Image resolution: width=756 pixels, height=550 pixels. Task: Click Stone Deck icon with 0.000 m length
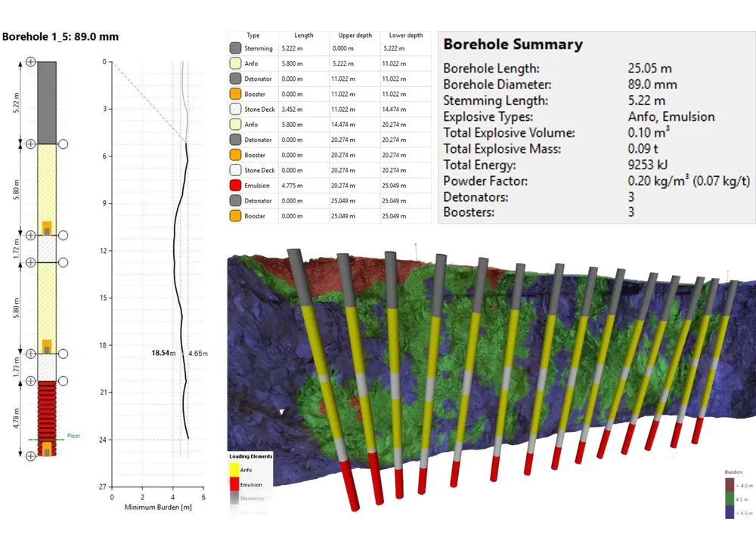(x=235, y=170)
